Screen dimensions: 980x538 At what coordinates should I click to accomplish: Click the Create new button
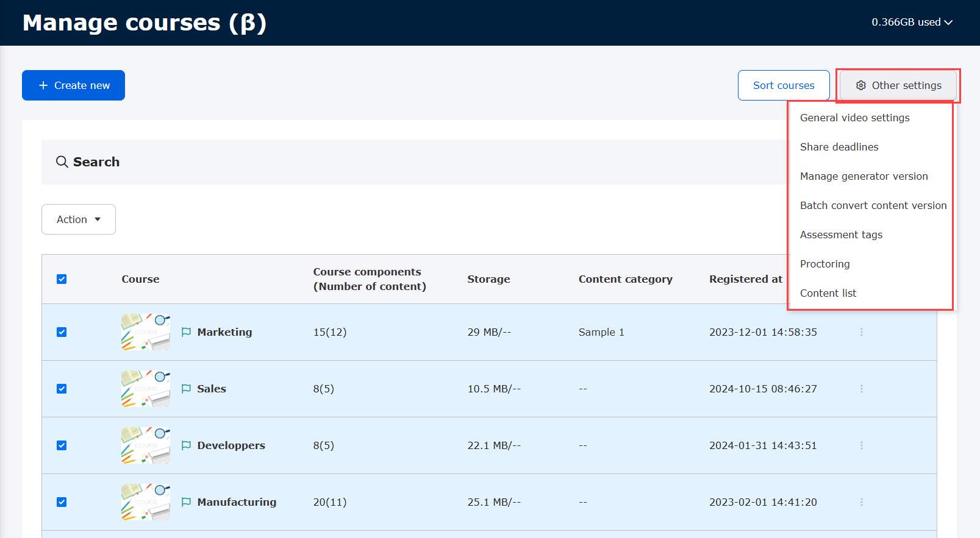click(x=74, y=85)
